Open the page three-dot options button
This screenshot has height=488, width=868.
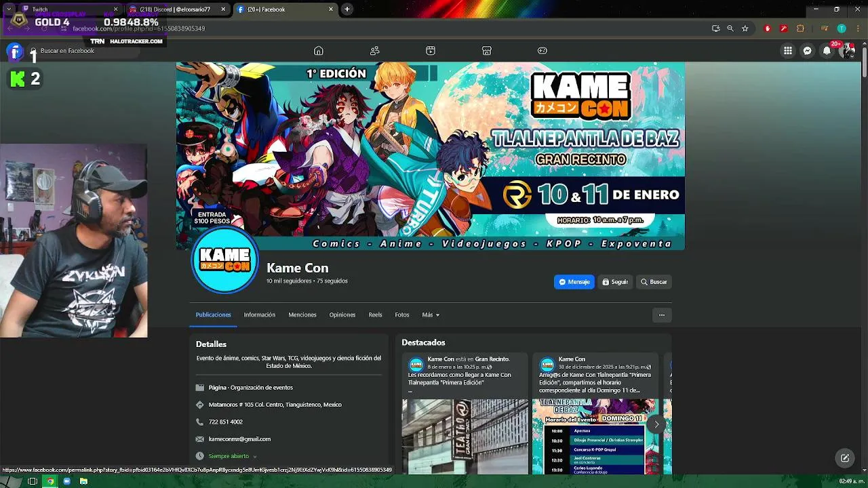(x=662, y=314)
